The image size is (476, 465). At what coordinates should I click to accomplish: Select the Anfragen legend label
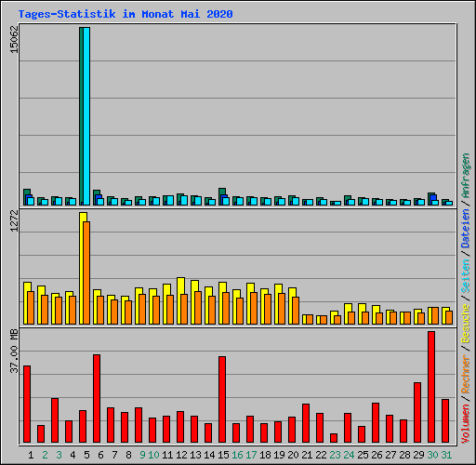pyautogui.click(x=466, y=176)
